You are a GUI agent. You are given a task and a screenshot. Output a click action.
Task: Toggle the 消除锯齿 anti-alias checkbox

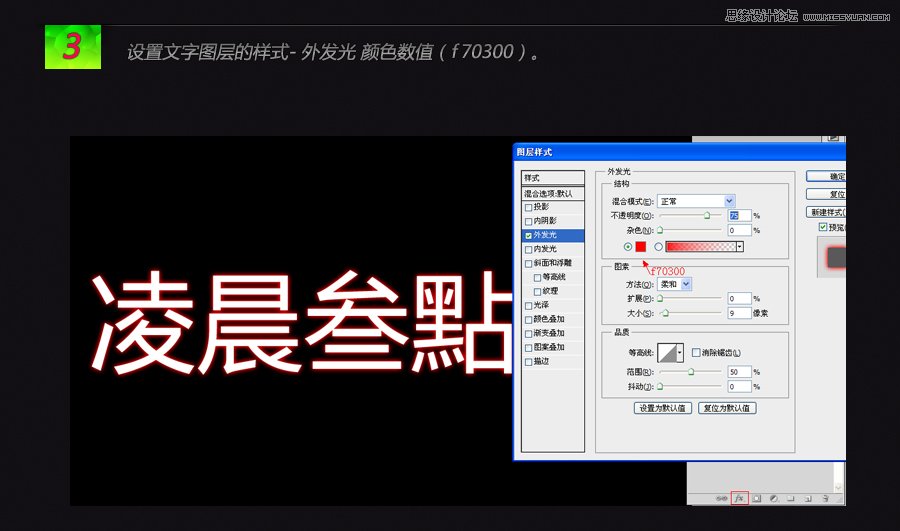tap(696, 352)
